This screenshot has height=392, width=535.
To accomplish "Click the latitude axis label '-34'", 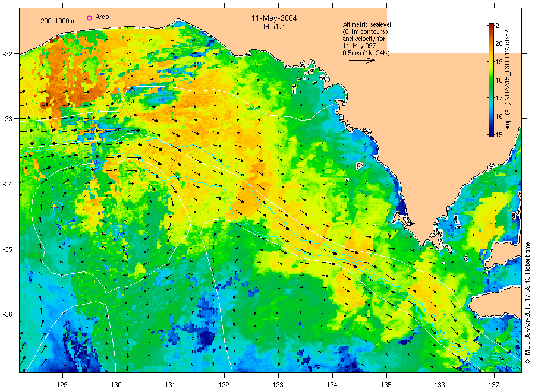I will [x=7, y=184].
